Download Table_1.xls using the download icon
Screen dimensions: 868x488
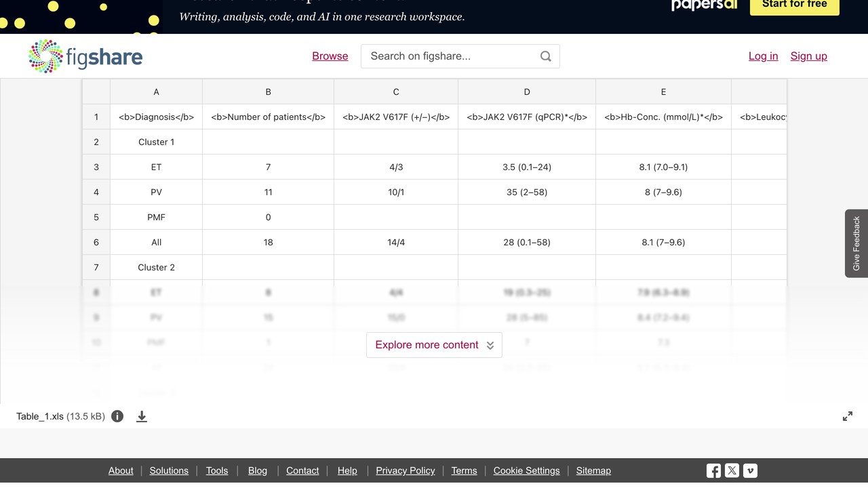[142, 416]
